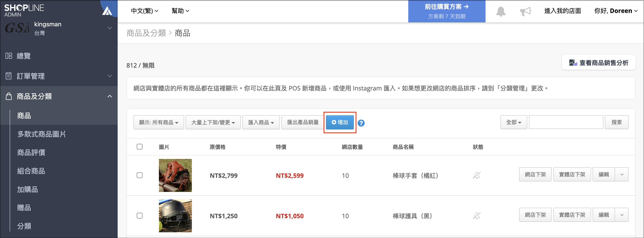Click 查看商品銷售分析 button
Image resolution: width=644 pixels, height=238 pixels.
[599, 63]
